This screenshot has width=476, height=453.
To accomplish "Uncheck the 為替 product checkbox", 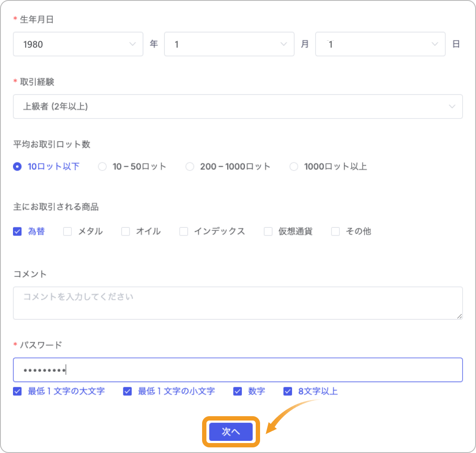I will point(17,232).
